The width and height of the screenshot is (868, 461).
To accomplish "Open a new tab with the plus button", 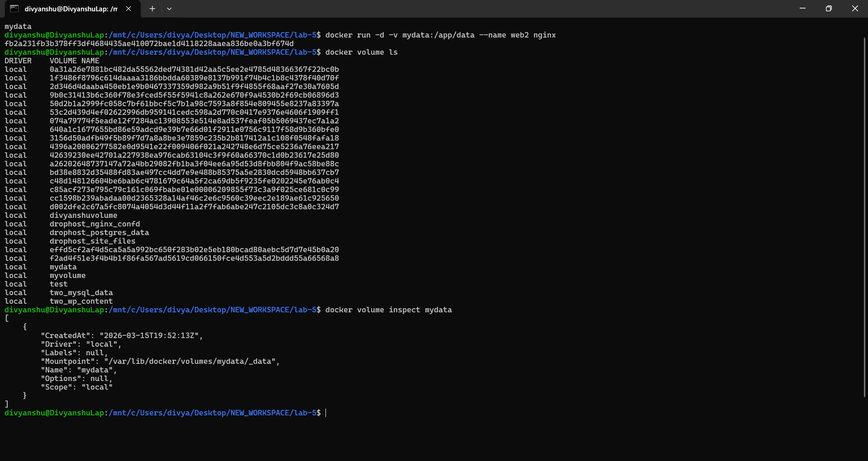I will click(152, 9).
